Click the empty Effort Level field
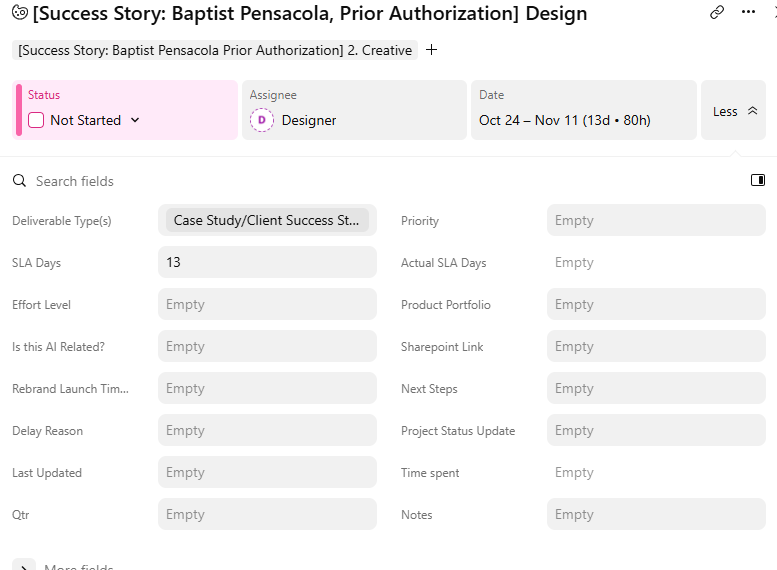777x570 pixels. [267, 305]
